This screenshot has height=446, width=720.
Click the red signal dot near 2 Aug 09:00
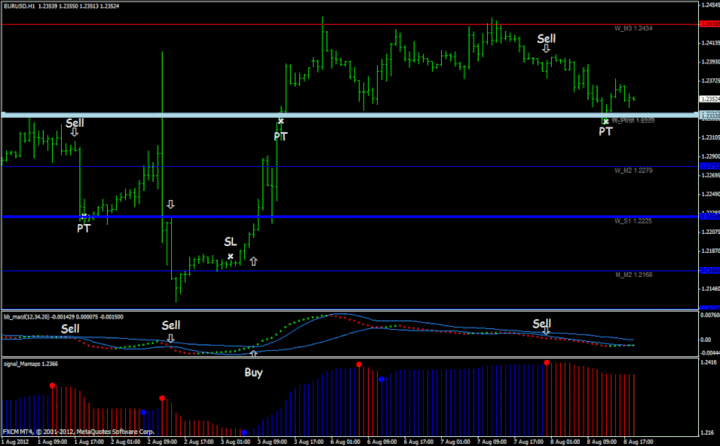162,398
